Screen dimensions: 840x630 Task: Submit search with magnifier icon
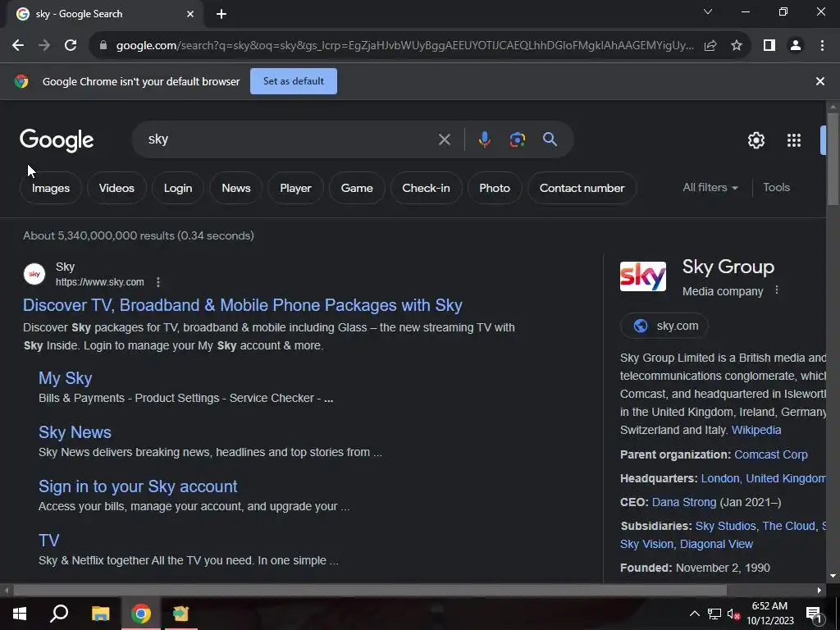click(x=550, y=139)
